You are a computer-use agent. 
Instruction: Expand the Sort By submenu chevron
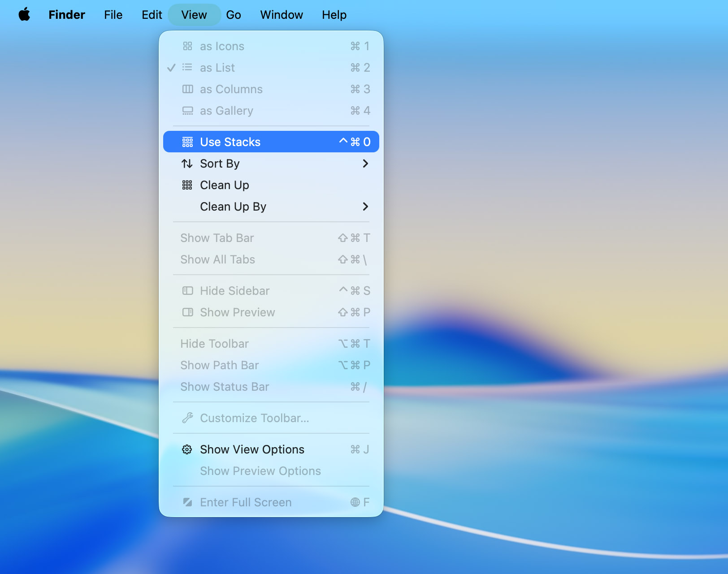pyautogui.click(x=365, y=164)
